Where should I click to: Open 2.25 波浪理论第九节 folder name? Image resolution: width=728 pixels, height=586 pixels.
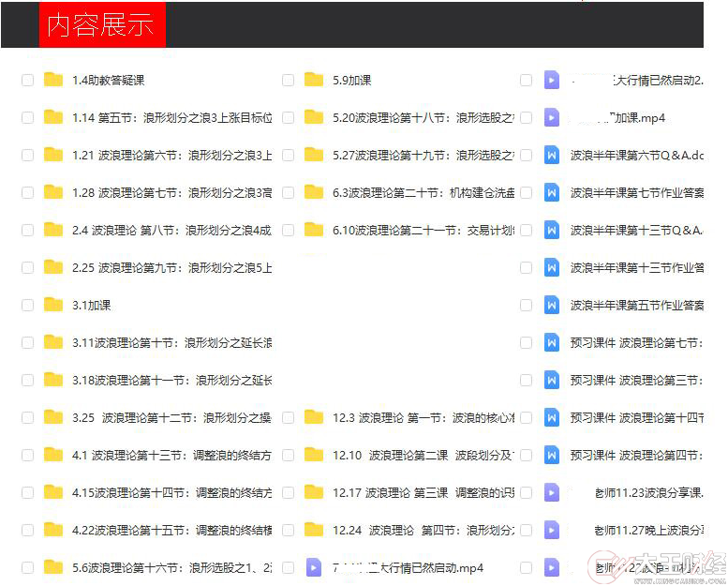click(x=171, y=267)
